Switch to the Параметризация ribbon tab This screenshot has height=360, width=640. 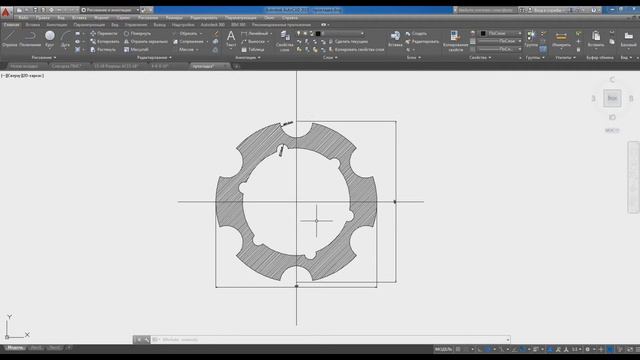click(89, 24)
